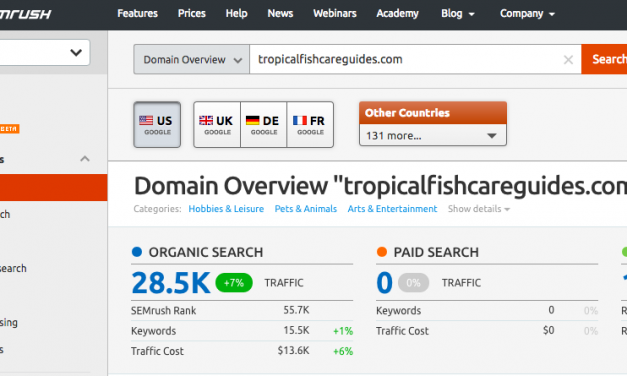Click the Organic Search heading
The width and height of the screenshot is (627, 376).
[x=206, y=252]
